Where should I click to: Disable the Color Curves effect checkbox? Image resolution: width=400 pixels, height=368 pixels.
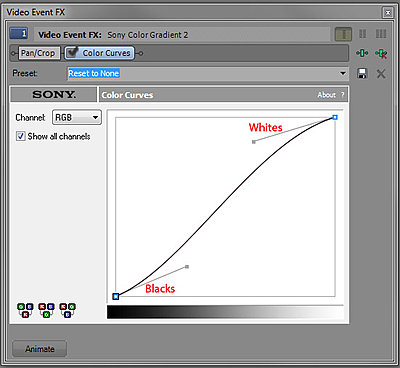pos(72,53)
